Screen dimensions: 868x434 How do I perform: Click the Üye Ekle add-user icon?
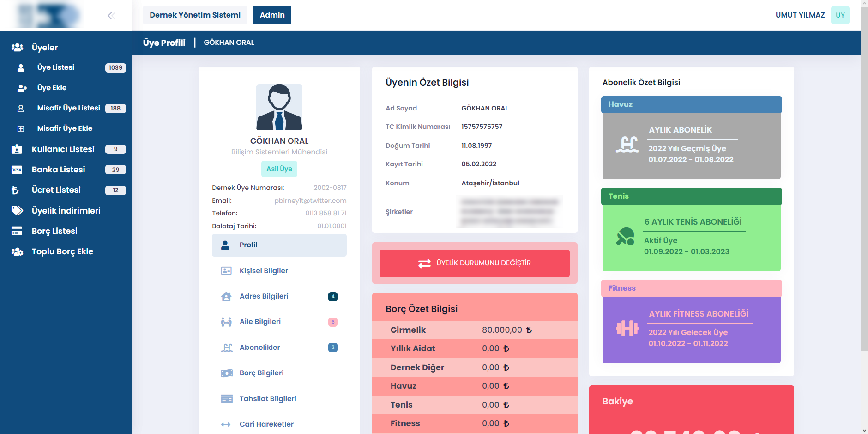coord(22,88)
